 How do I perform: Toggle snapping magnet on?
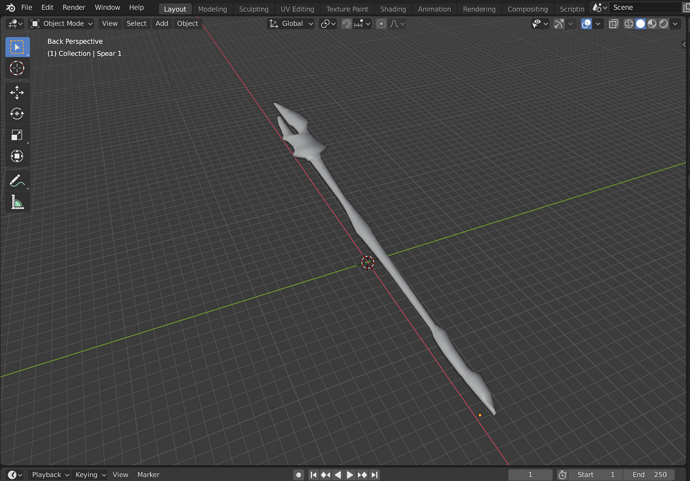[x=346, y=24]
